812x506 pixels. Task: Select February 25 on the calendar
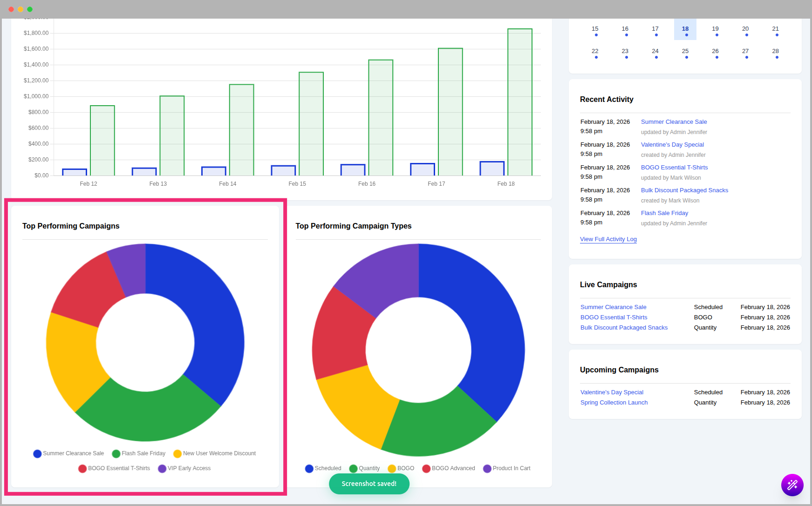coord(685,51)
